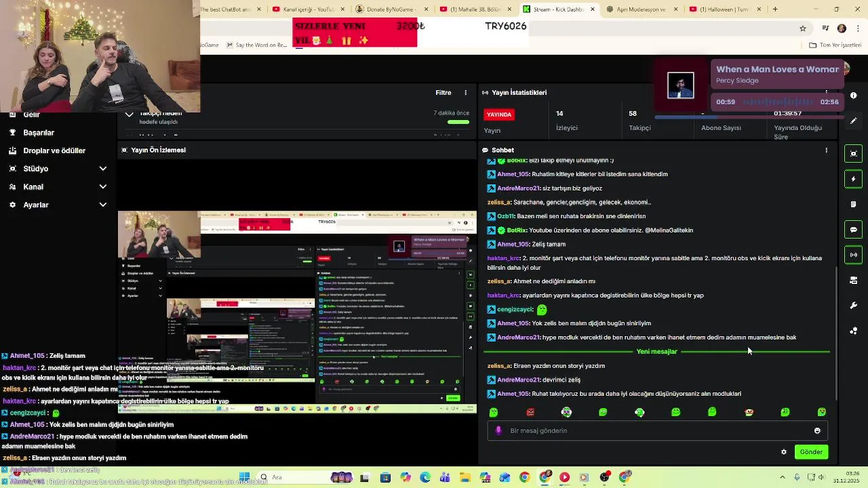Open File Explorer from the taskbar
The image size is (868, 488).
[465, 477]
